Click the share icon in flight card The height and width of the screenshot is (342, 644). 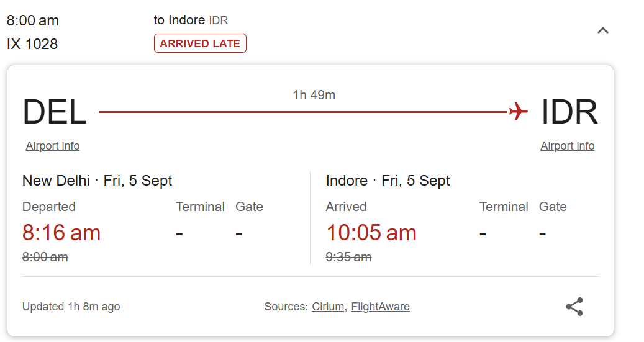coord(574,307)
